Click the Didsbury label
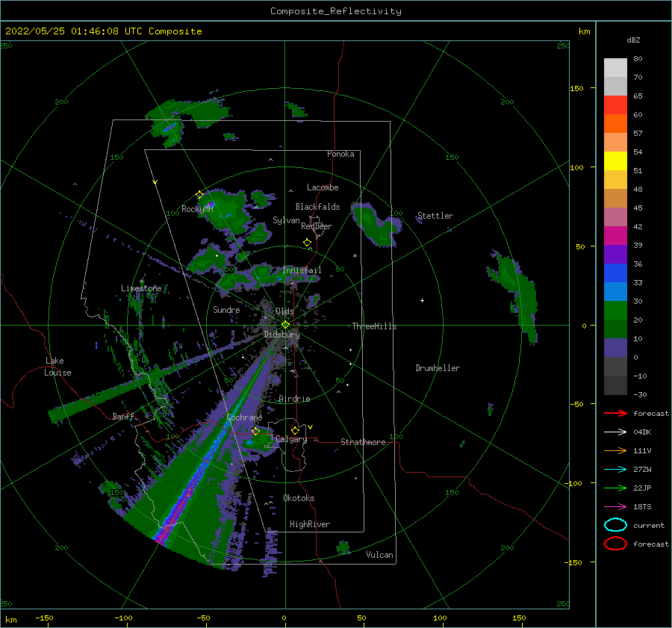Image resolution: width=672 pixels, height=628 pixels. (x=282, y=335)
